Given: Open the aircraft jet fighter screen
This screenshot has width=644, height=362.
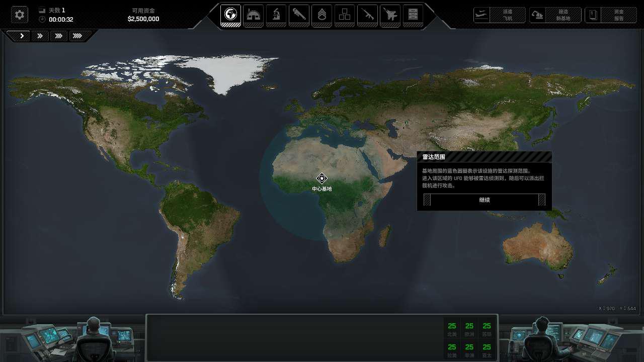Looking at the screenshot, I should pyautogui.click(x=390, y=15).
